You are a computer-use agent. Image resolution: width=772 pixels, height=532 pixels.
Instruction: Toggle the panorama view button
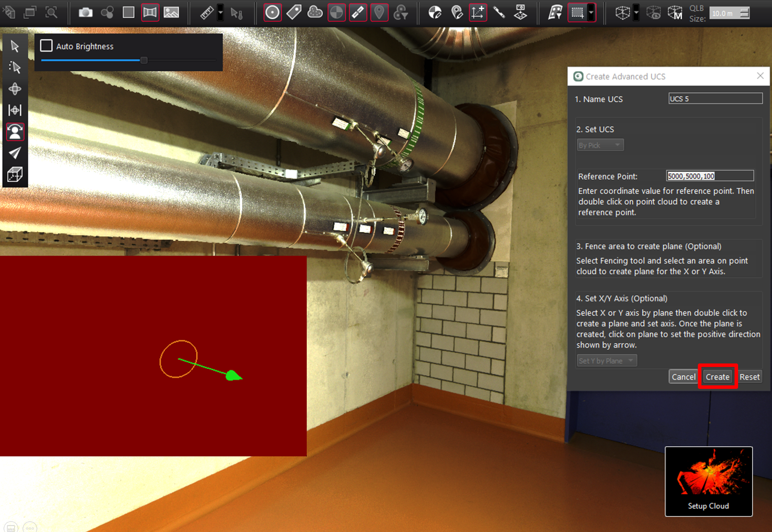(150, 12)
